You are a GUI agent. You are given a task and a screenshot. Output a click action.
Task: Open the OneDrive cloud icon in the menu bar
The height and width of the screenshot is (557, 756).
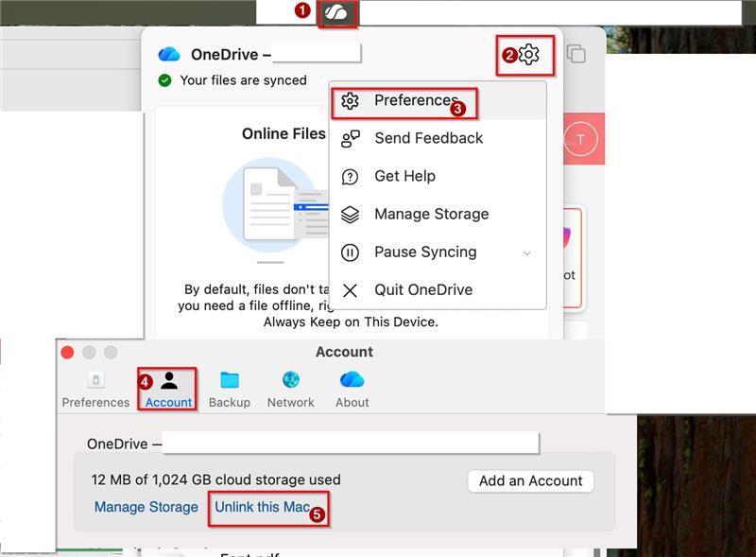(x=336, y=12)
